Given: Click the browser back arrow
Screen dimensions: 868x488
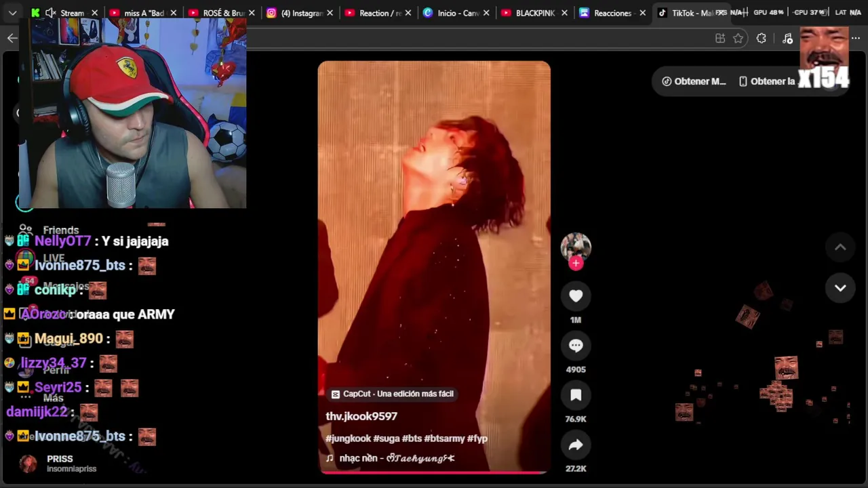Looking at the screenshot, I should pyautogui.click(x=12, y=39).
